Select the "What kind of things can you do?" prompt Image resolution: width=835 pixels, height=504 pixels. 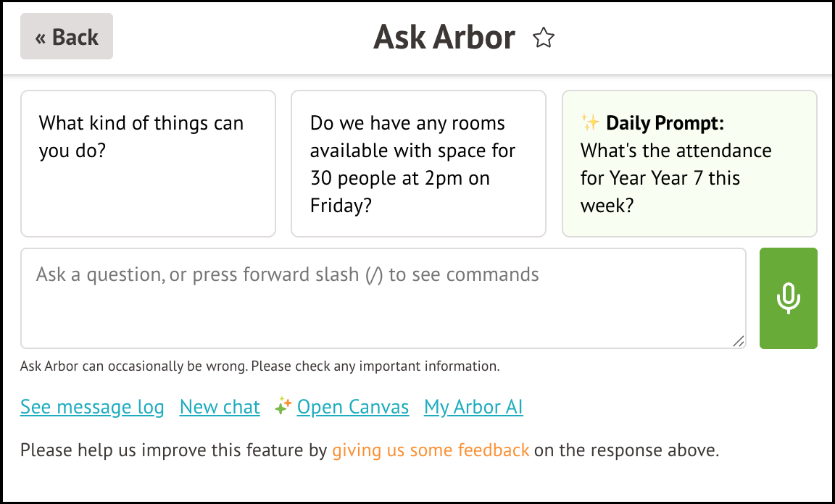tap(148, 163)
